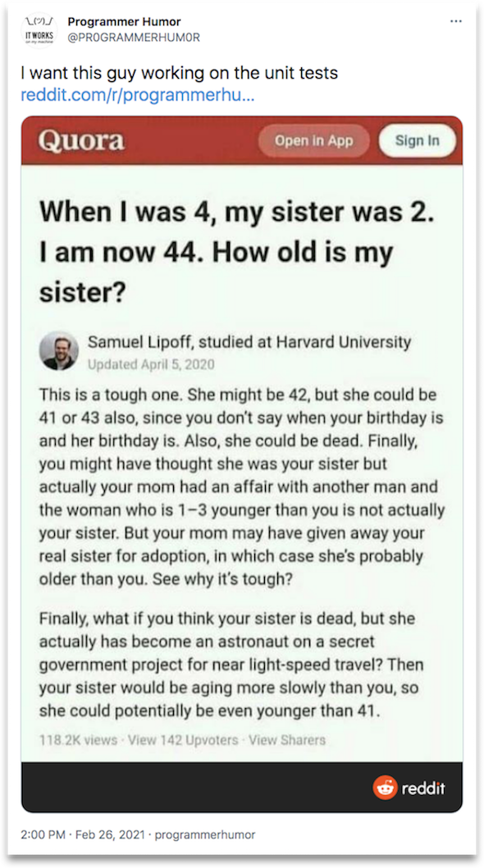Open the embedded Quora screenshot image
The height and width of the screenshot is (868, 484).
[242, 464]
